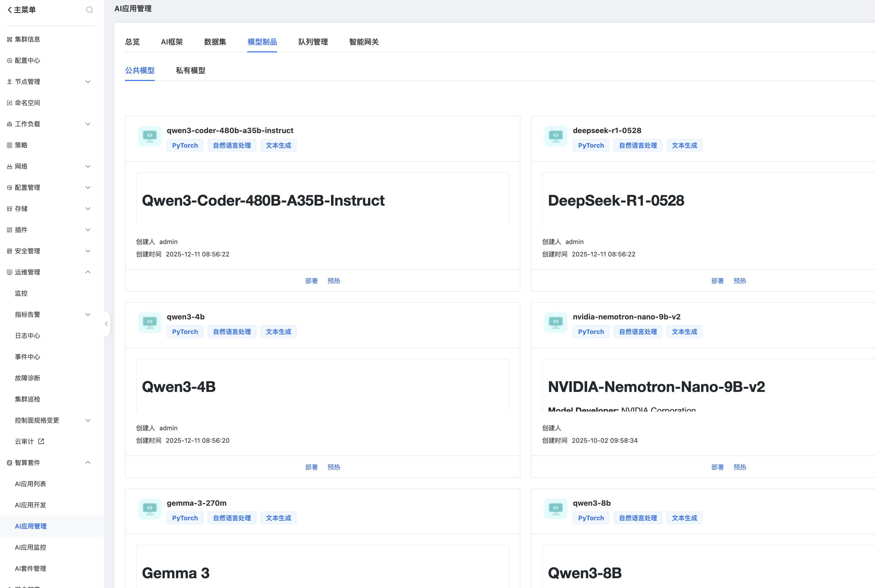Click 部署 for qwen3-coder-480b-a35b-instruct

(x=311, y=281)
